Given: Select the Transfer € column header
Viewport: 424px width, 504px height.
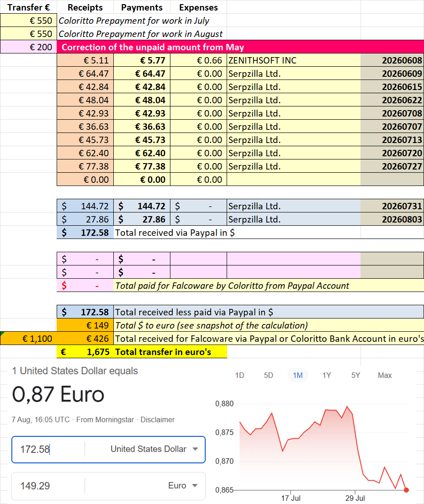Looking at the screenshot, I should click(x=29, y=7).
